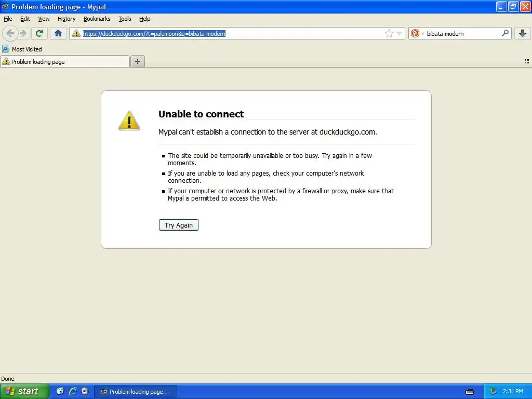Restore down the Mypal window
This screenshot has height=399, width=532.
(513, 6)
